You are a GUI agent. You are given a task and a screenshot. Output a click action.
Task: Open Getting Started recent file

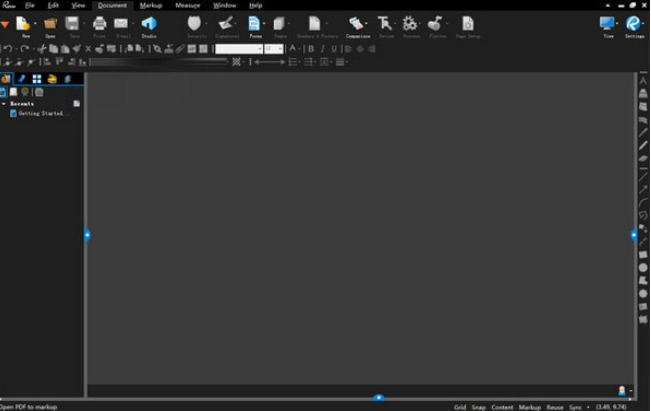[42, 113]
